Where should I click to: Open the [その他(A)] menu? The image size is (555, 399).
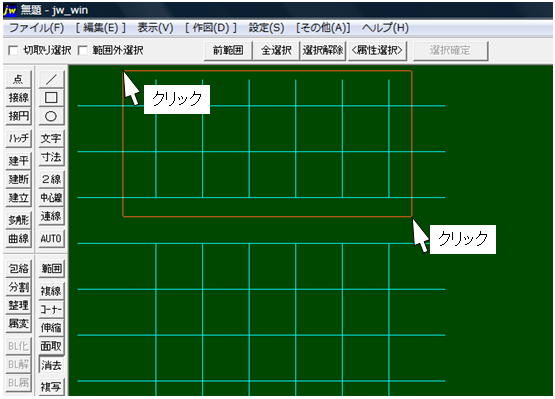pyautogui.click(x=323, y=28)
